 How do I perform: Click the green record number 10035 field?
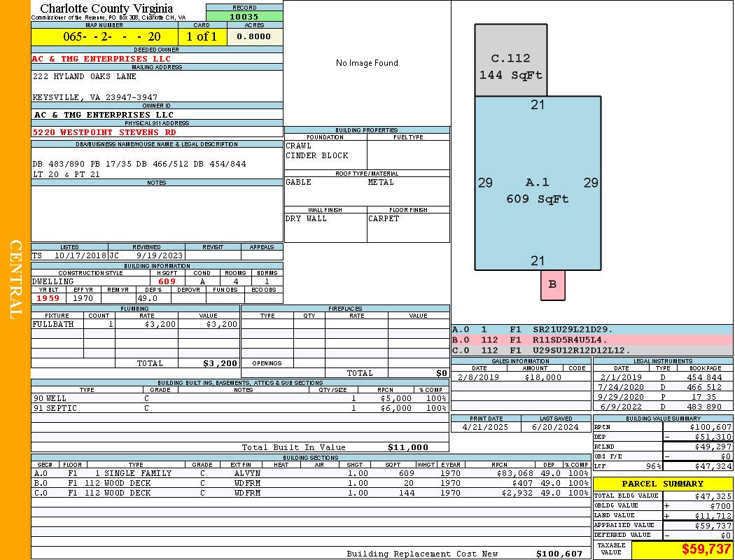pos(244,17)
